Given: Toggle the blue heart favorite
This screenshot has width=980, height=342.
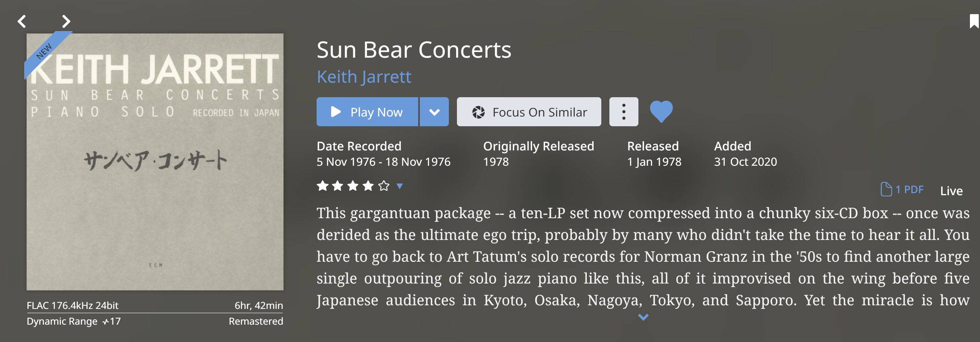Looking at the screenshot, I should (661, 111).
